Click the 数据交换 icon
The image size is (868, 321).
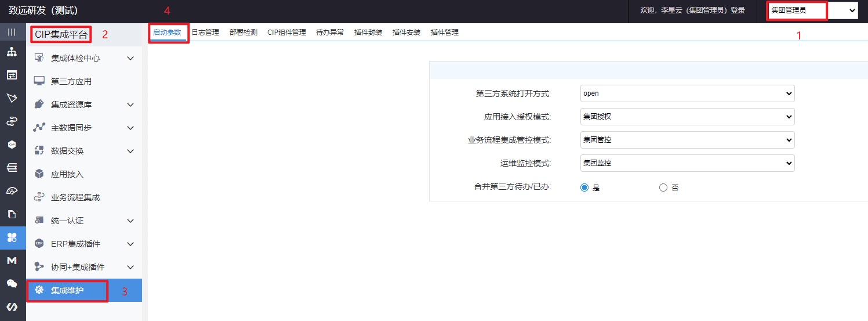click(x=39, y=151)
